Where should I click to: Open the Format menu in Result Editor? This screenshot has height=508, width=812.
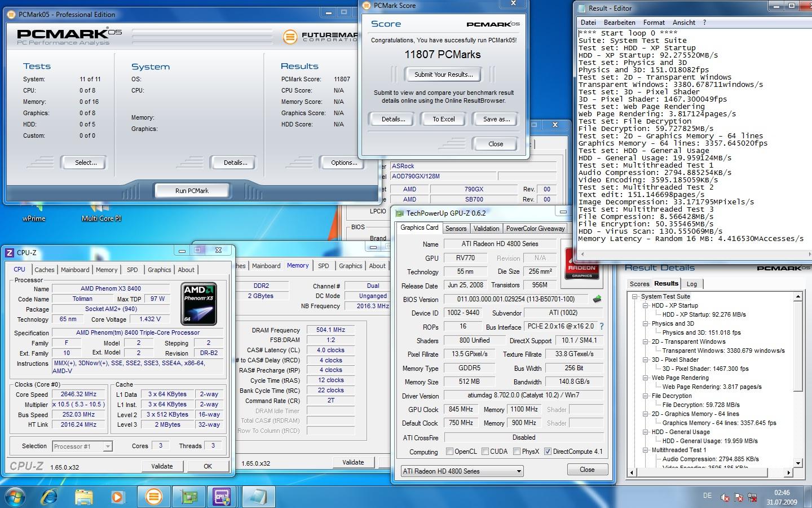click(654, 23)
